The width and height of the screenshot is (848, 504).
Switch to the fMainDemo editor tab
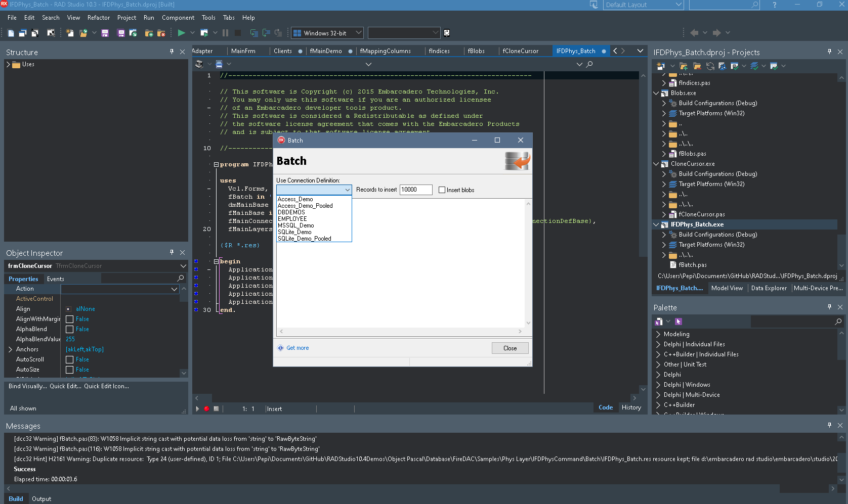click(326, 51)
